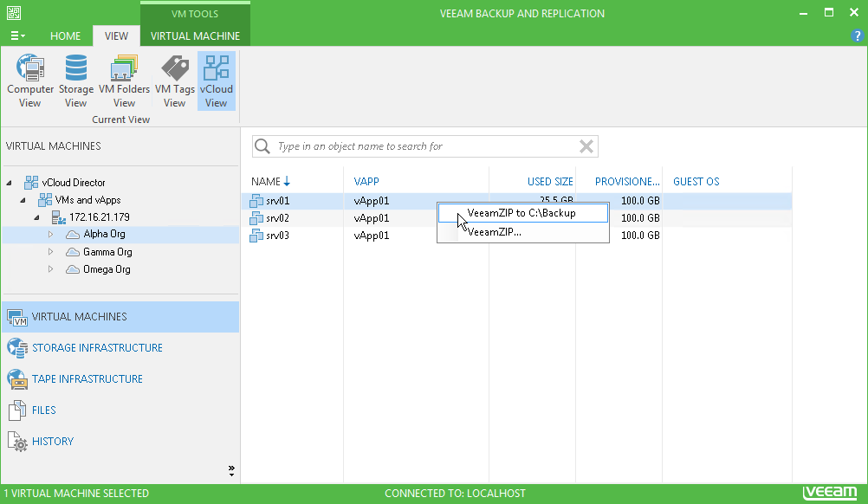Clear the search box with X
The width and height of the screenshot is (868, 504).
coord(586,146)
